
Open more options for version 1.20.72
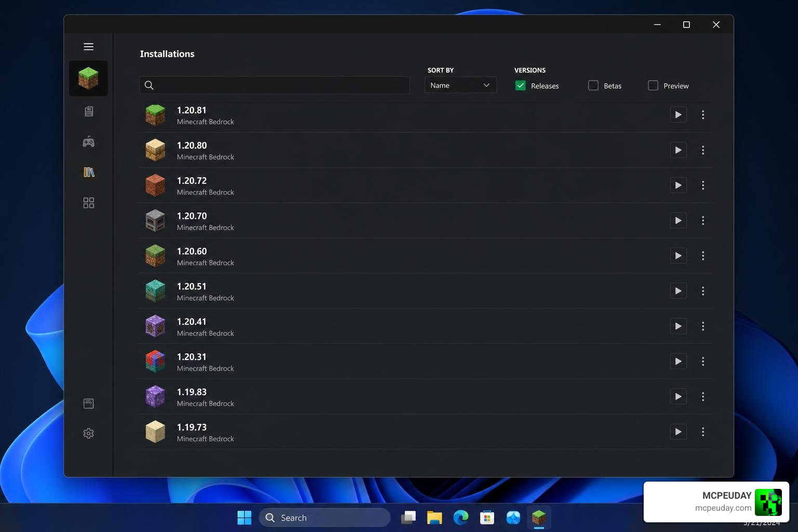703,185
